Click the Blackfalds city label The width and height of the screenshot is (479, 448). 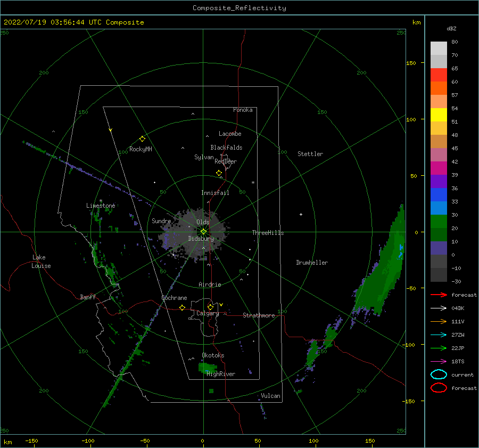[226, 148]
